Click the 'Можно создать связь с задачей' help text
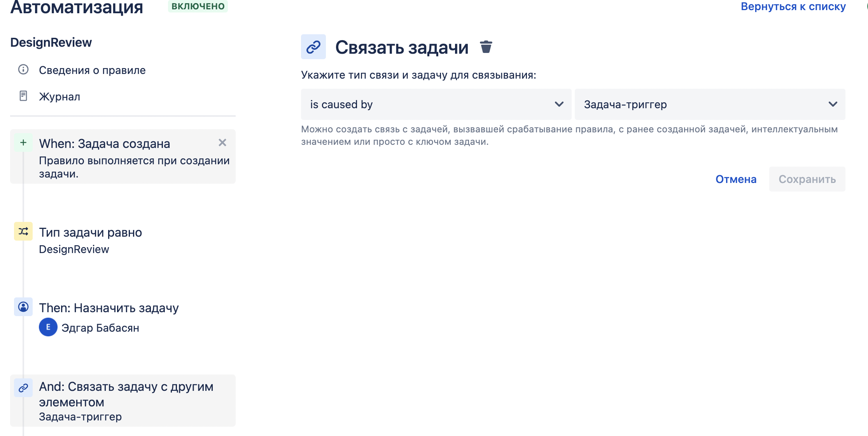This screenshot has width=868, height=436. 569,135
